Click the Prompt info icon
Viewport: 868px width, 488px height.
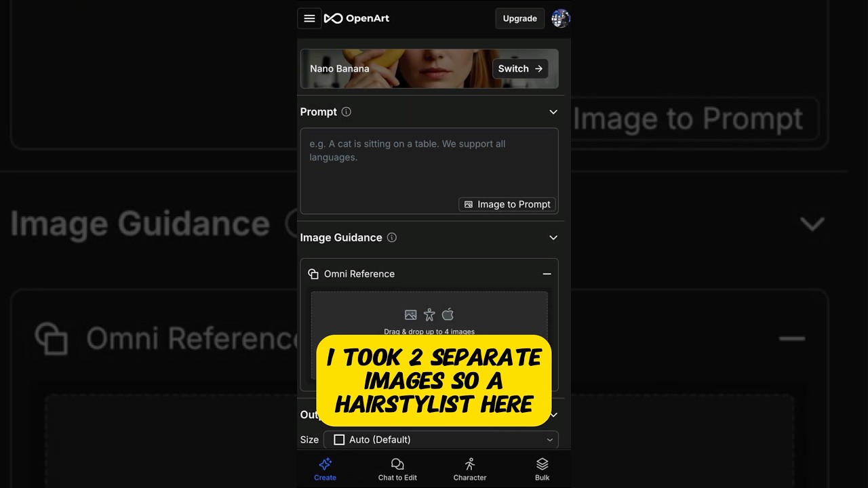(347, 112)
